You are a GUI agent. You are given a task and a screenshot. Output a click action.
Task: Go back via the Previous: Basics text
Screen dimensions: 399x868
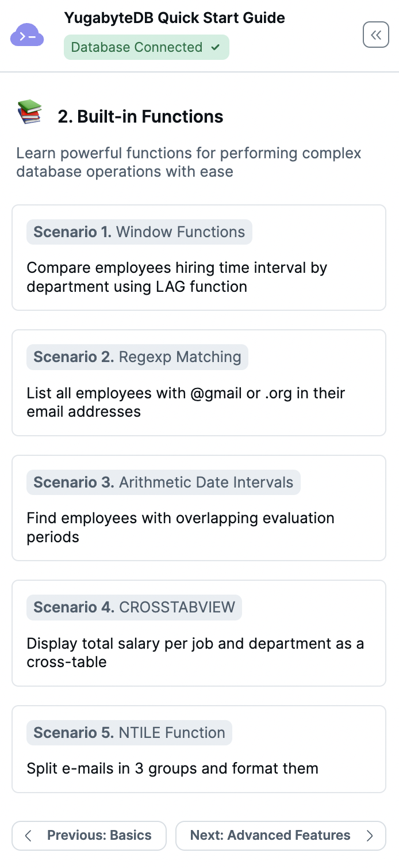click(99, 835)
